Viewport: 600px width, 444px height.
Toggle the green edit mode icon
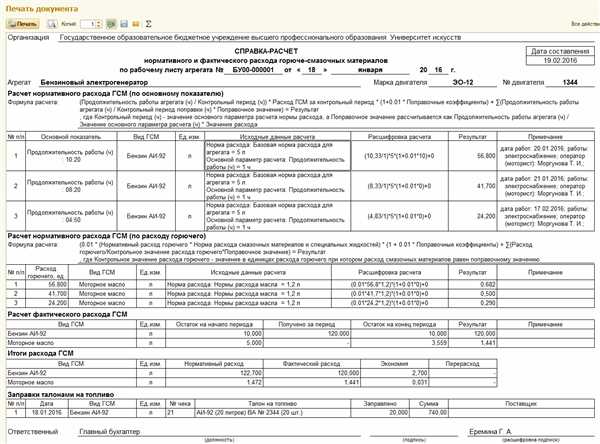click(x=111, y=24)
